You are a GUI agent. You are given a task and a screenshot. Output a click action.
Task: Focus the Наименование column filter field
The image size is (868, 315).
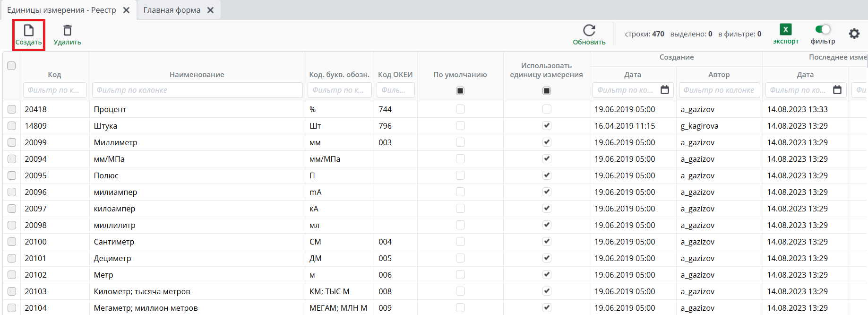click(x=197, y=90)
